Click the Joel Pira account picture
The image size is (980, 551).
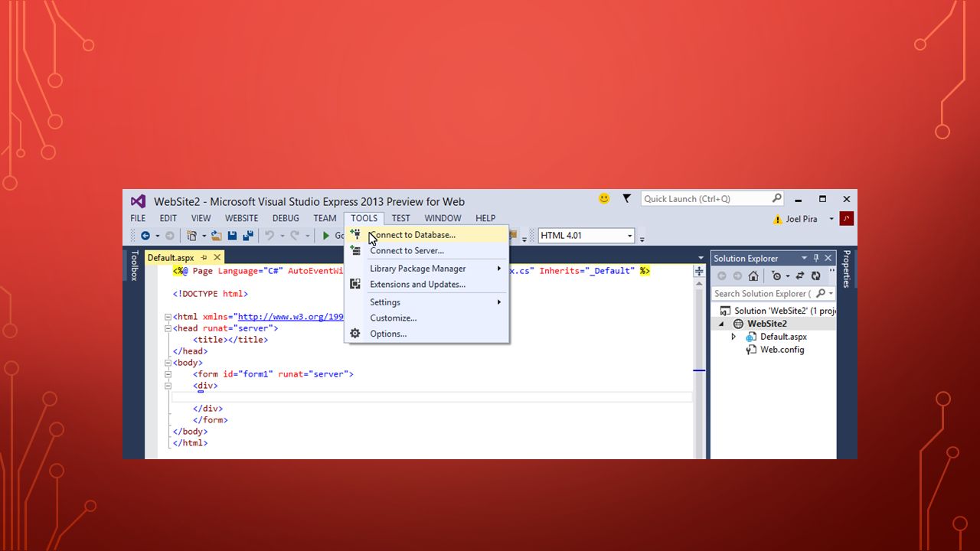coord(847,219)
